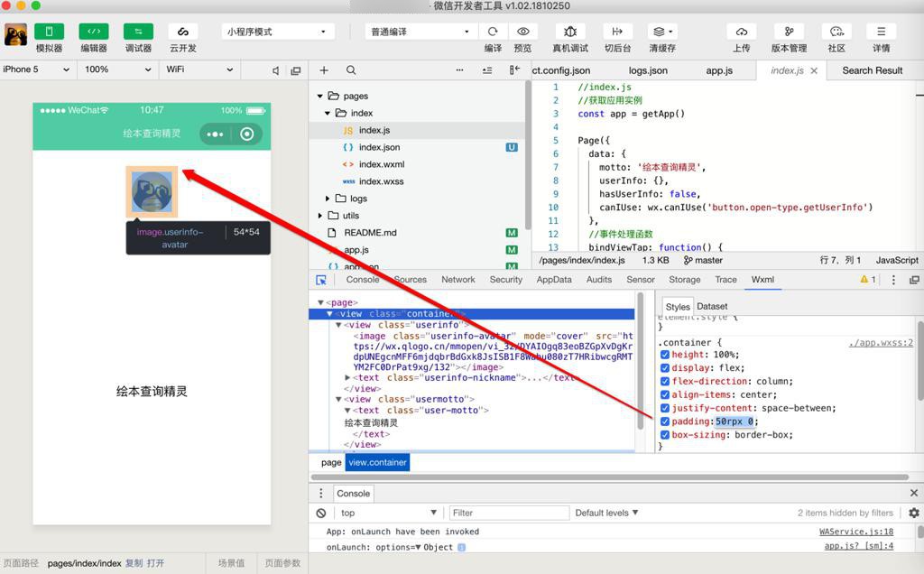Click the user avatar in the toolbar
924x574 pixels.
pyautogui.click(x=16, y=35)
